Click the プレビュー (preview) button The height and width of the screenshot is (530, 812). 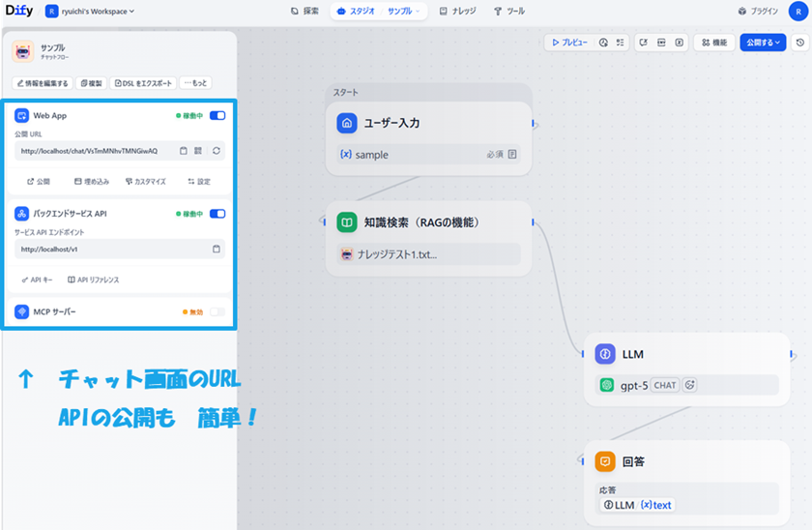coord(569,43)
